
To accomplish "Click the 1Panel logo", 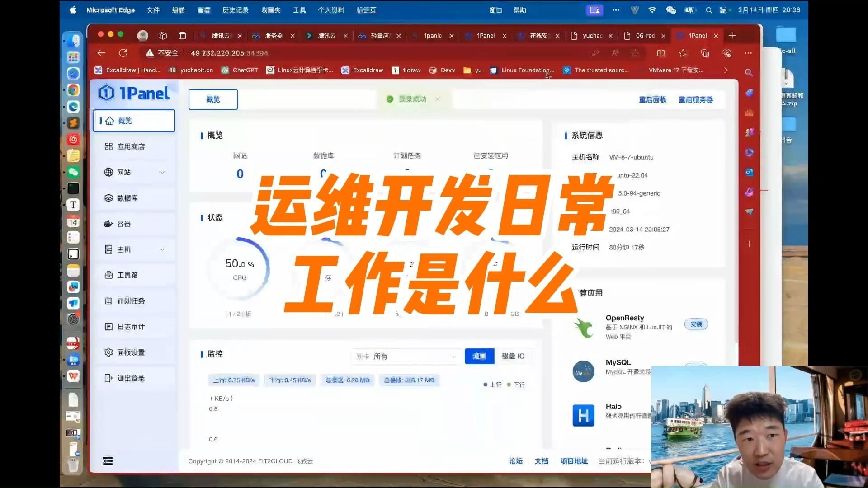I will pyautogui.click(x=134, y=93).
